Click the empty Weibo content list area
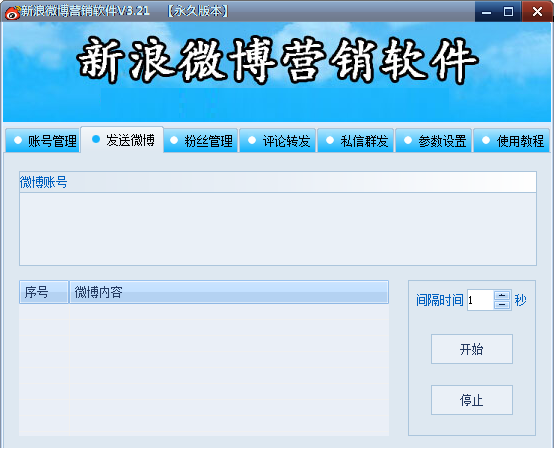Image resolution: width=554 pixels, height=471 pixels. pos(204,370)
